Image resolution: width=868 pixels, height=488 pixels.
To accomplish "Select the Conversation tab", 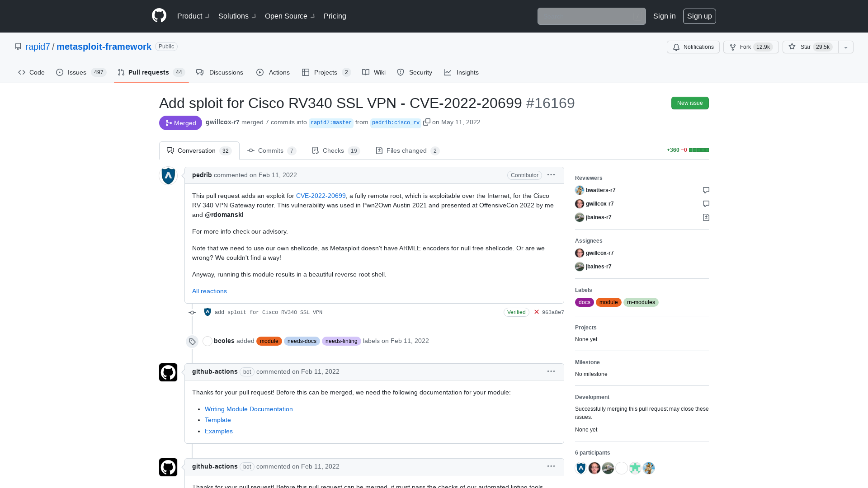I will pyautogui.click(x=199, y=150).
